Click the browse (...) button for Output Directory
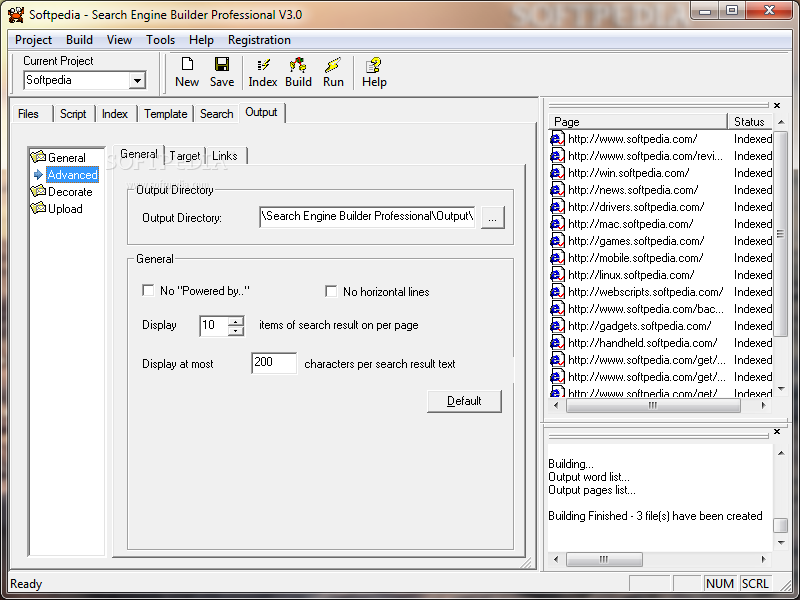 pos(492,218)
